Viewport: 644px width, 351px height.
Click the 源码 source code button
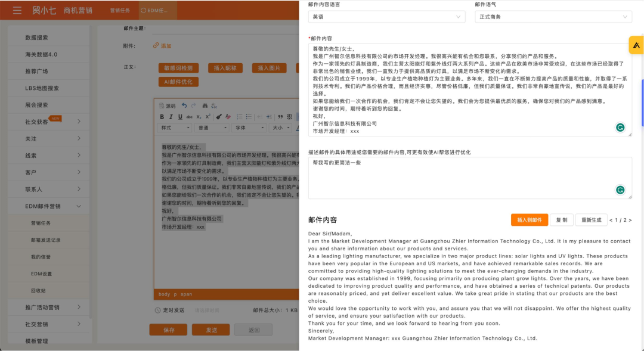[x=167, y=105]
